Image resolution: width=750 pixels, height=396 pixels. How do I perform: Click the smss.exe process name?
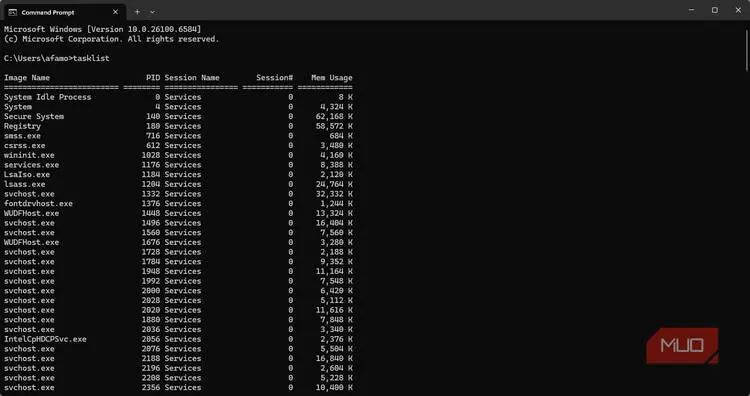pos(22,136)
